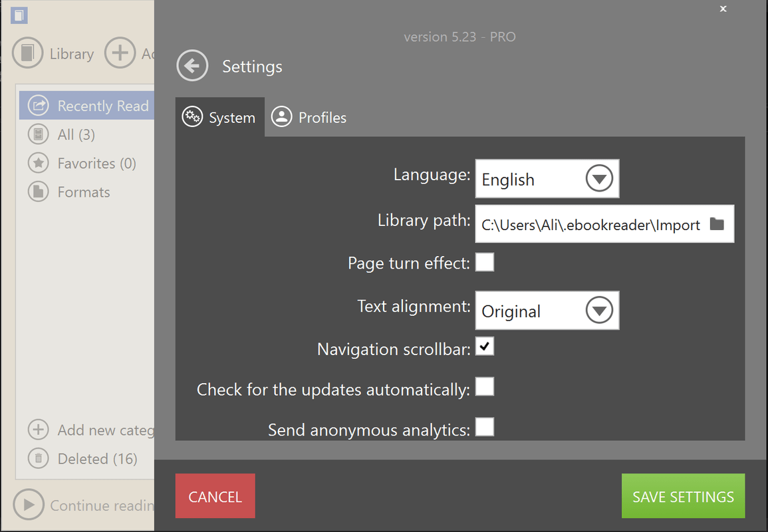Click the folder icon in Library path

tap(717, 224)
